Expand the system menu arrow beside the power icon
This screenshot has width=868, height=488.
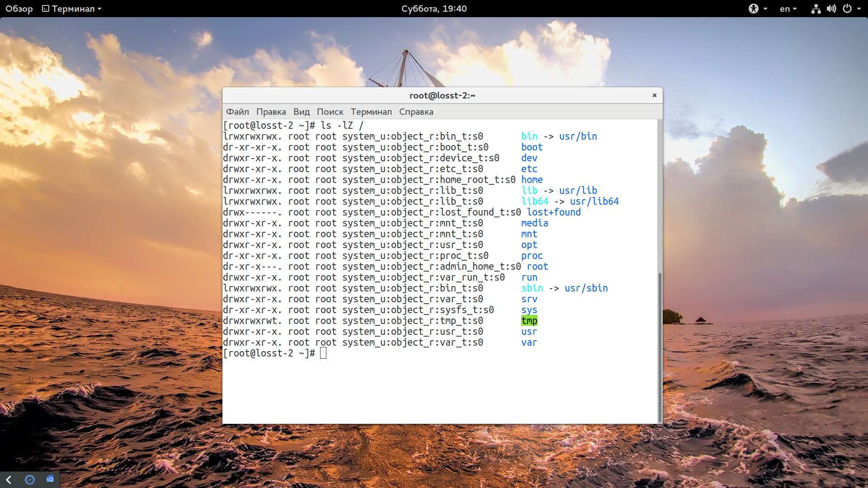(859, 9)
